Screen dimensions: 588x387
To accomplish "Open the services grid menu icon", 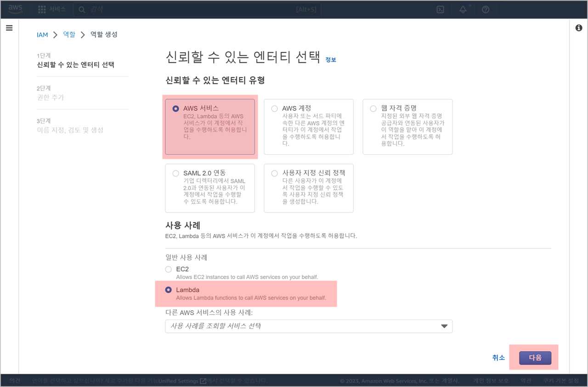I will pos(42,9).
